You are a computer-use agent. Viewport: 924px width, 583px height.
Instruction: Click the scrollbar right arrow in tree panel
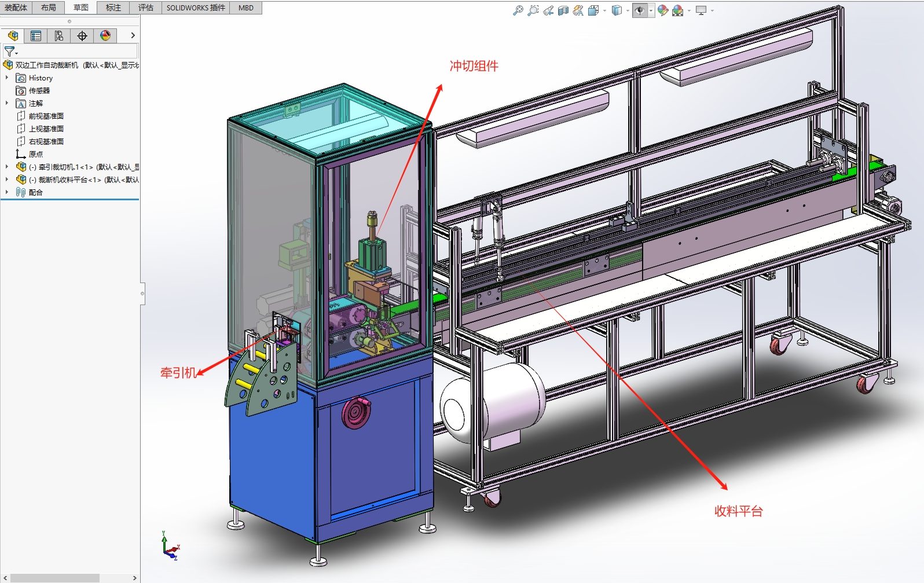(x=134, y=578)
